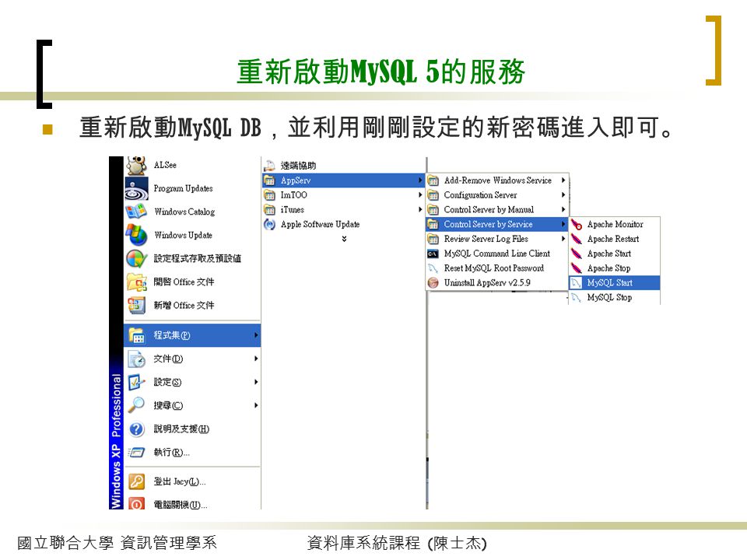This screenshot has height=560, width=747.
Task: Expand Configuration Server submenu arrow
Action: [x=563, y=194]
